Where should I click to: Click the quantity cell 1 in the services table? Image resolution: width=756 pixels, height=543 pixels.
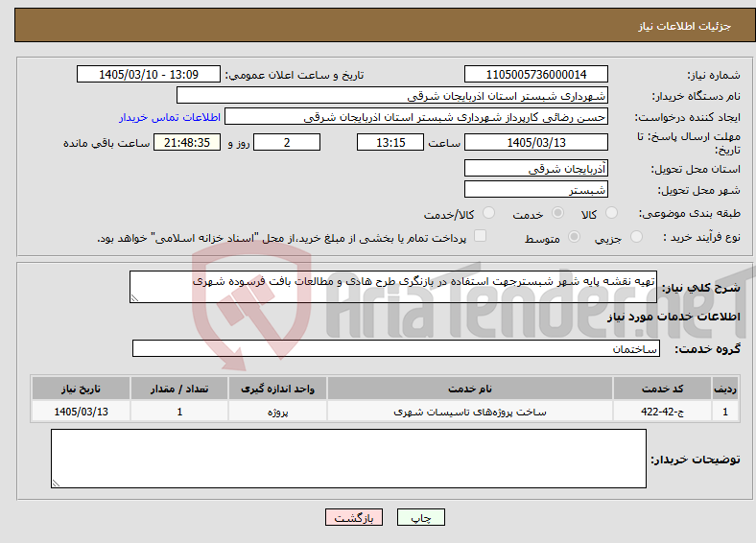[179, 412]
